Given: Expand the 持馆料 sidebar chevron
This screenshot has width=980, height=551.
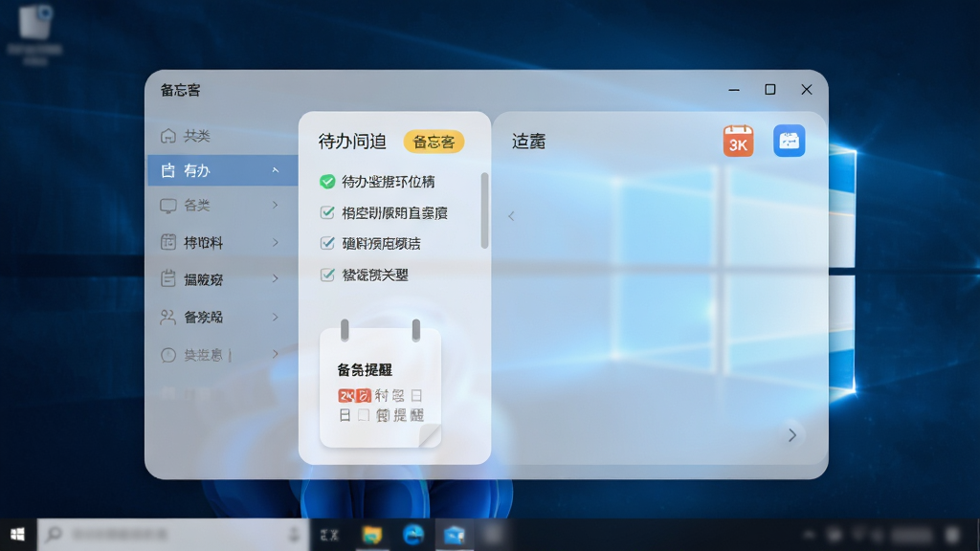Looking at the screenshot, I should click(x=275, y=242).
